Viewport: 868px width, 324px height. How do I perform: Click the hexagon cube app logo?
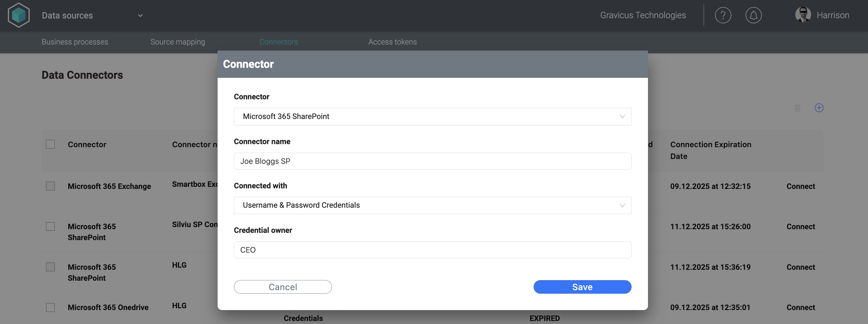click(x=18, y=15)
